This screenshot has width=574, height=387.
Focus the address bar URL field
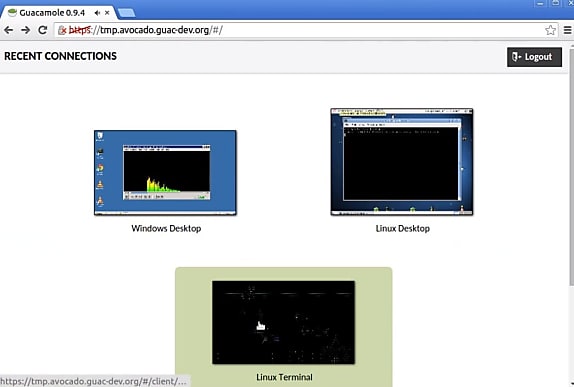300,30
